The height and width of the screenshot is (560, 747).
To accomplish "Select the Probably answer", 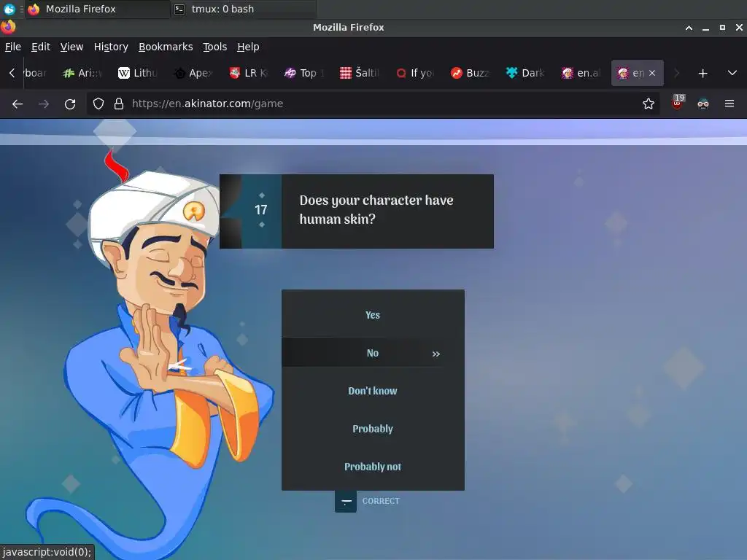I will coord(373,429).
